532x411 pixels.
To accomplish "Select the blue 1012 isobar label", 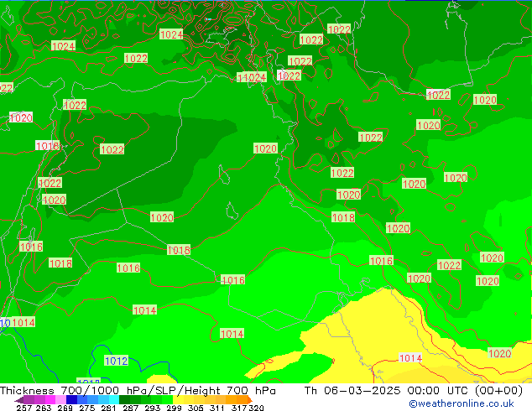I will point(117,361).
